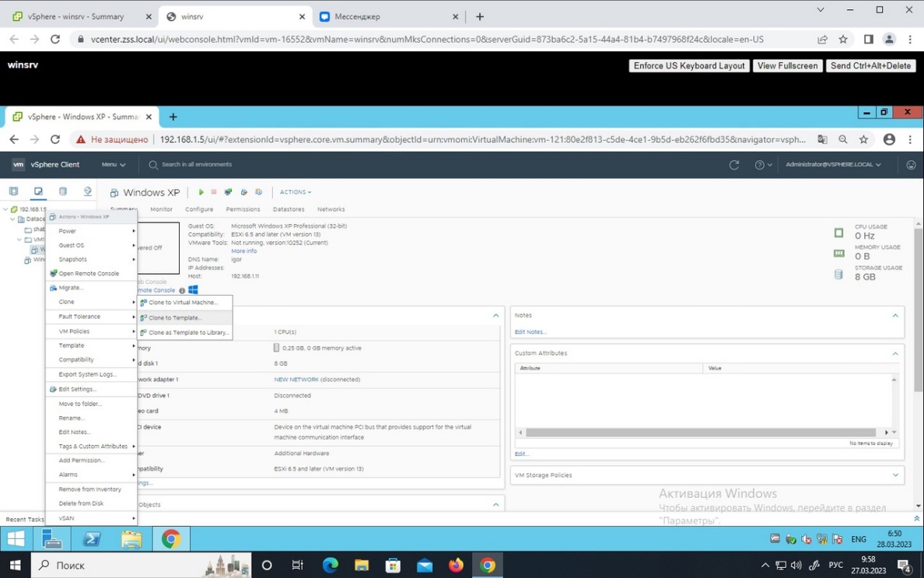The height and width of the screenshot is (578, 924).
Task: Open Power submenu in context menu
Action: [91, 231]
